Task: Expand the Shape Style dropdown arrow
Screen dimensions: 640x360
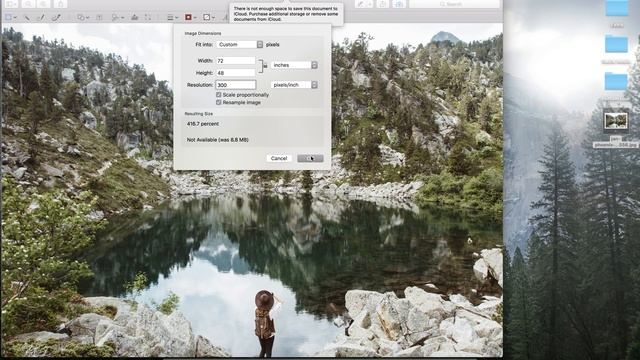Action: click(x=177, y=18)
